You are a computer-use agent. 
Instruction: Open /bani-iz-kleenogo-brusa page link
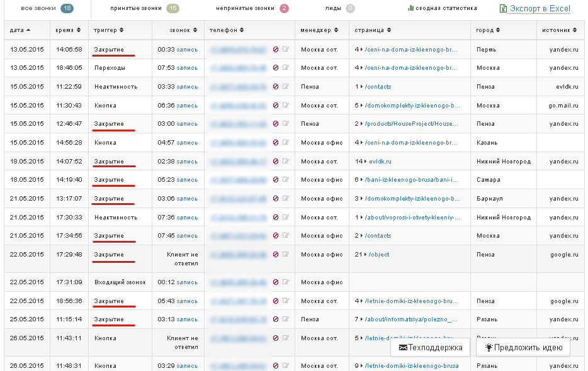411,180
